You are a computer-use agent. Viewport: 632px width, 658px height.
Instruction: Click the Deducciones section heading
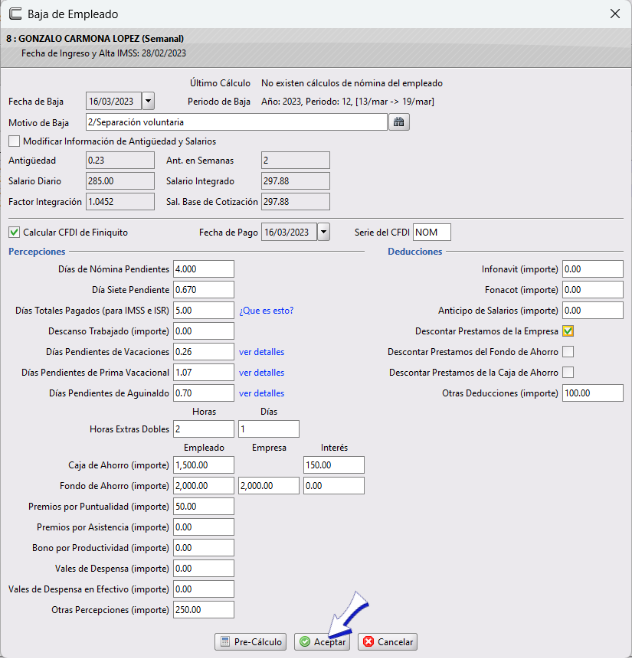(415, 251)
